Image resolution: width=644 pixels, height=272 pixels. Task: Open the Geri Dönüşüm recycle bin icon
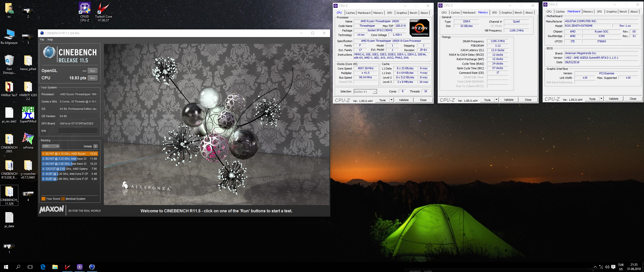[9, 64]
